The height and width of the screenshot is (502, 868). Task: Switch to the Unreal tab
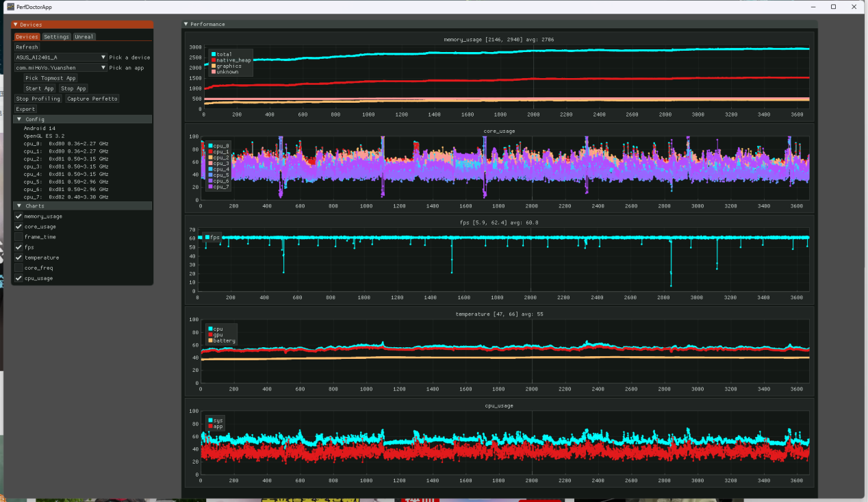coord(84,37)
